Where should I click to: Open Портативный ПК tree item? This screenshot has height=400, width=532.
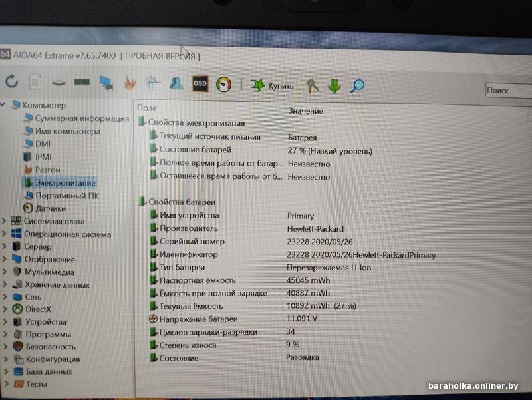tap(62, 196)
